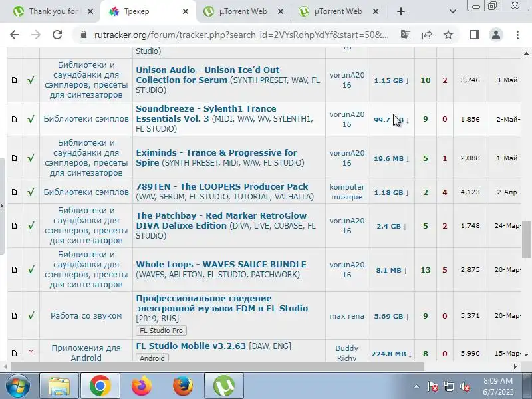The width and height of the screenshot is (532, 399).
Task: Open the translate page icon in address bar
Action: click(x=406, y=35)
